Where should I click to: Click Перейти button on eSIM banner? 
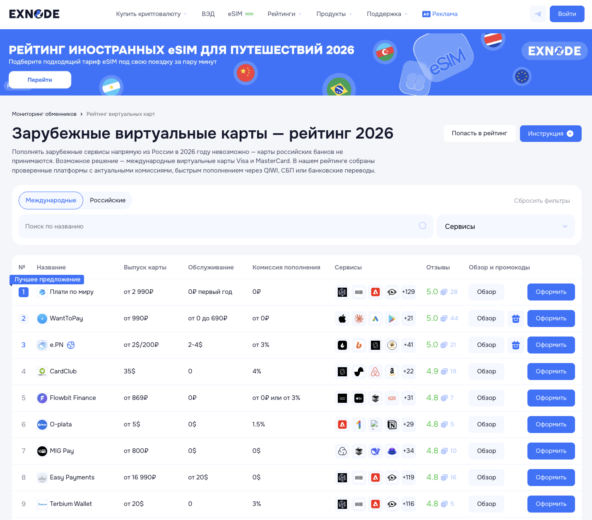pos(40,80)
